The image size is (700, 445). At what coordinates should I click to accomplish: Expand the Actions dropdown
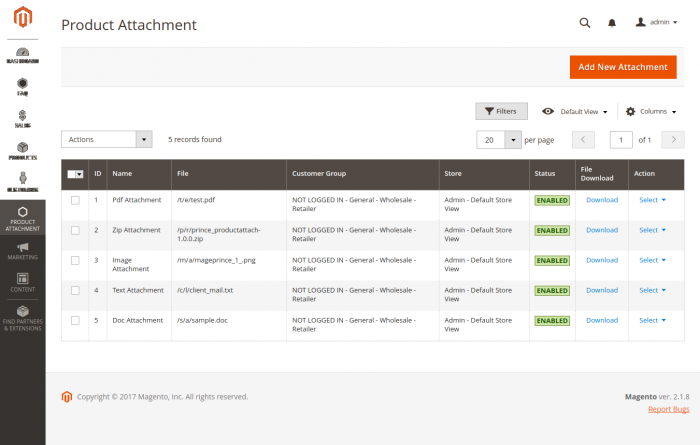tap(107, 139)
